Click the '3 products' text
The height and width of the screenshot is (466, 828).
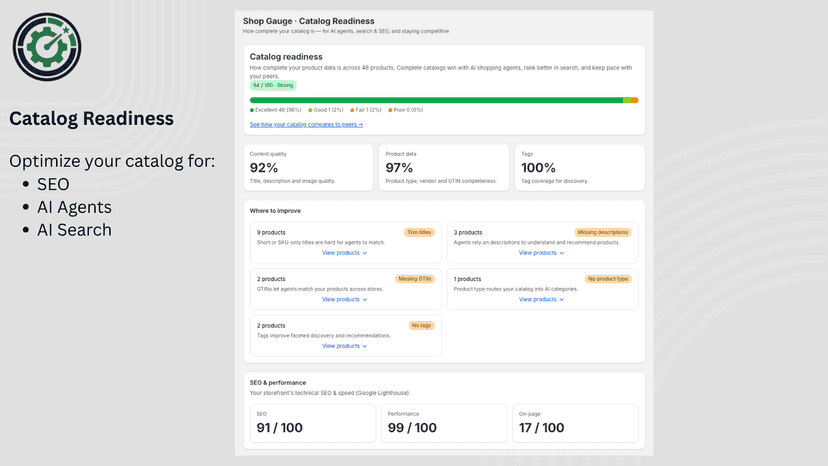pyautogui.click(x=468, y=232)
